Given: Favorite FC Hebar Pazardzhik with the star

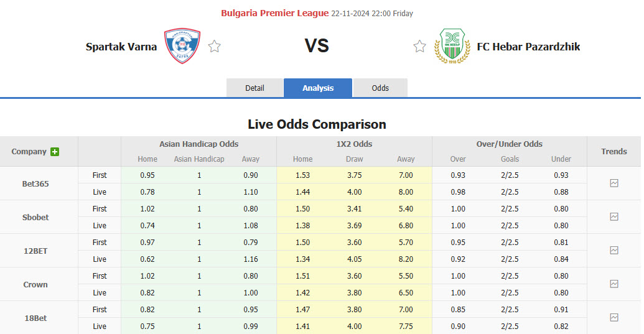Looking at the screenshot, I should click(x=420, y=47).
